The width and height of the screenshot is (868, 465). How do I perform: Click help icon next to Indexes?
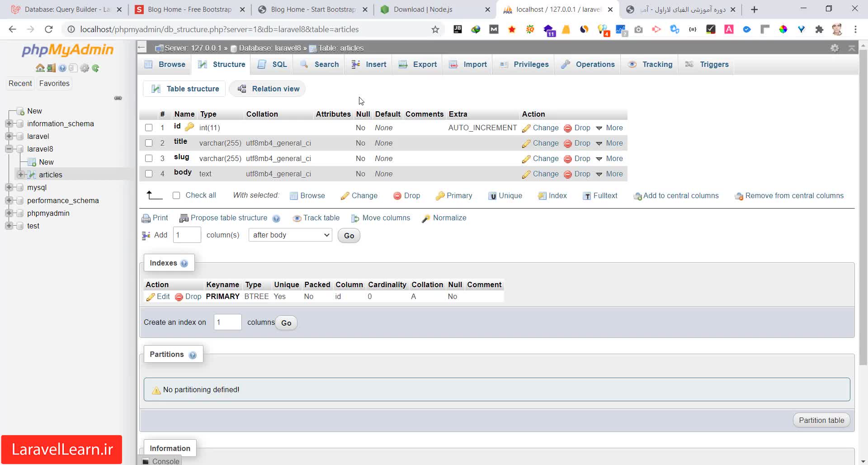point(184,264)
